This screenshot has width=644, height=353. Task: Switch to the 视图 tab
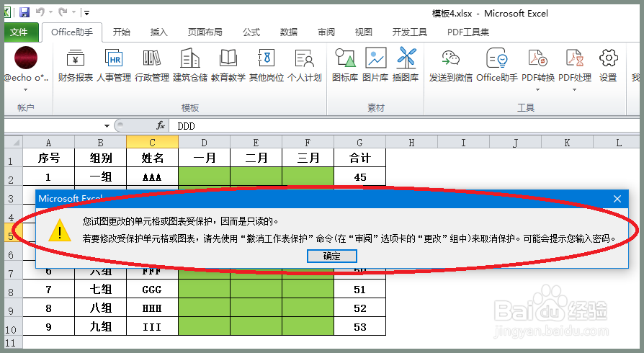pyautogui.click(x=364, y=32)
